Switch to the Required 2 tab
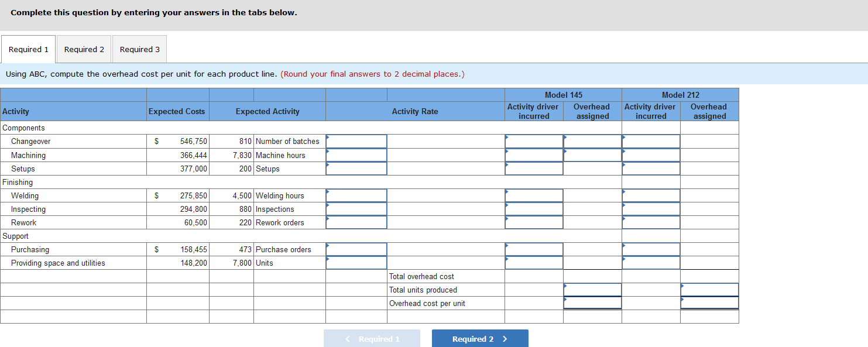 pyautogui.click(x=84, y=49)
